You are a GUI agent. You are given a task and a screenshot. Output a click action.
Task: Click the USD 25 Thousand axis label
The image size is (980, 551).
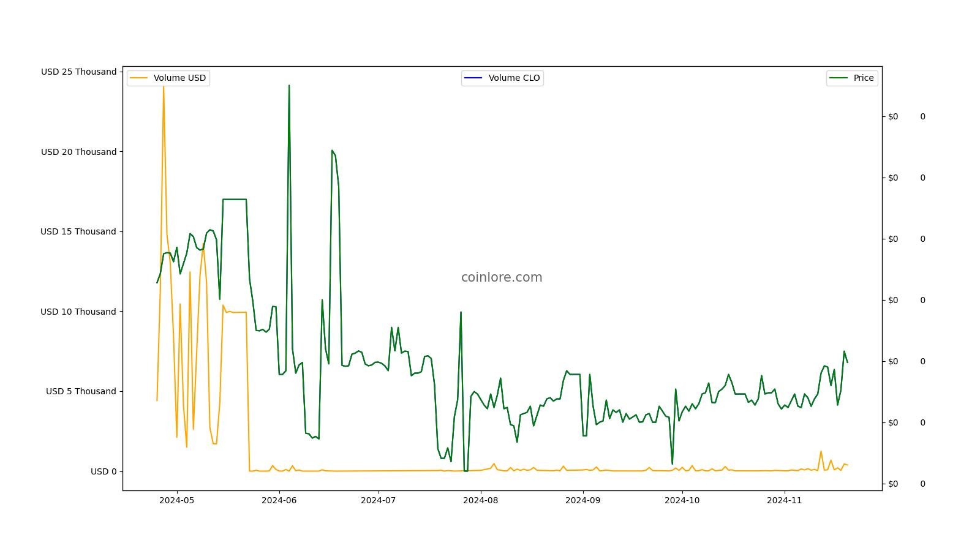pos(78,72)
